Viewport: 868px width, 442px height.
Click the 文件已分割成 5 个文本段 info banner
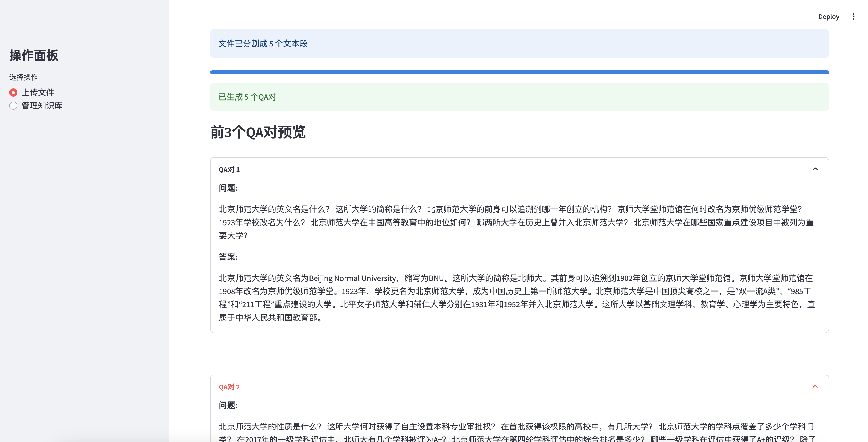[263, 44]
